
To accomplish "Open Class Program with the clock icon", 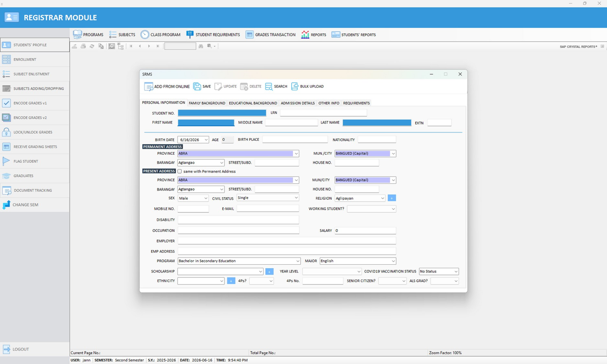I will click(x=160, y=35).
